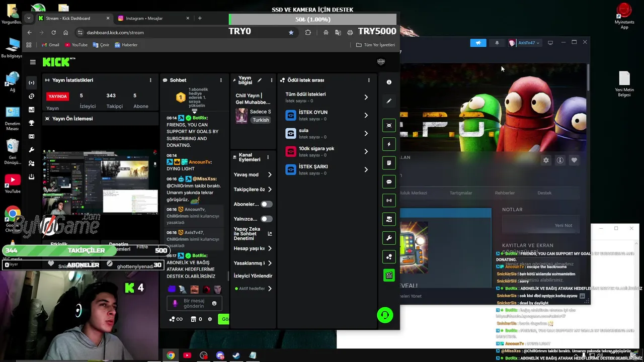Image resolution: width=644 pixels, height=362 pixels.
Task: Open the green headset support button
Action: [x=385, y=315]
